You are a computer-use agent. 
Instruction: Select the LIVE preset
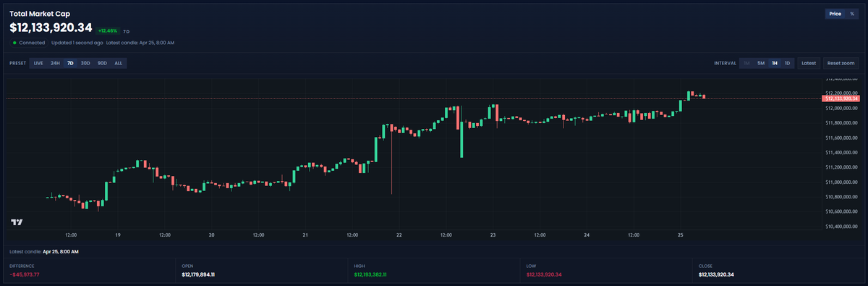[38, 63]
